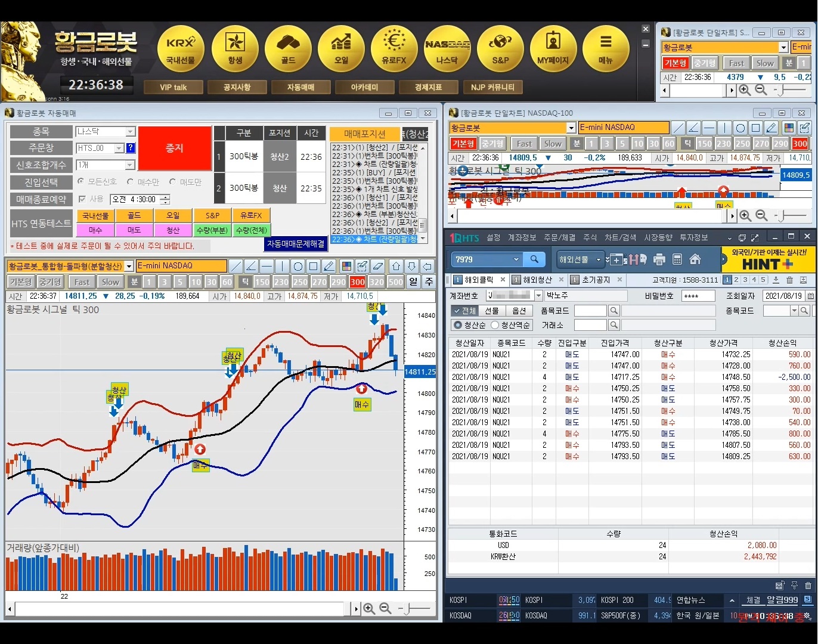Screen dimensions: 818x644
Task: Click up arrow icon in main chart toolbar
Action: [396, 266]
